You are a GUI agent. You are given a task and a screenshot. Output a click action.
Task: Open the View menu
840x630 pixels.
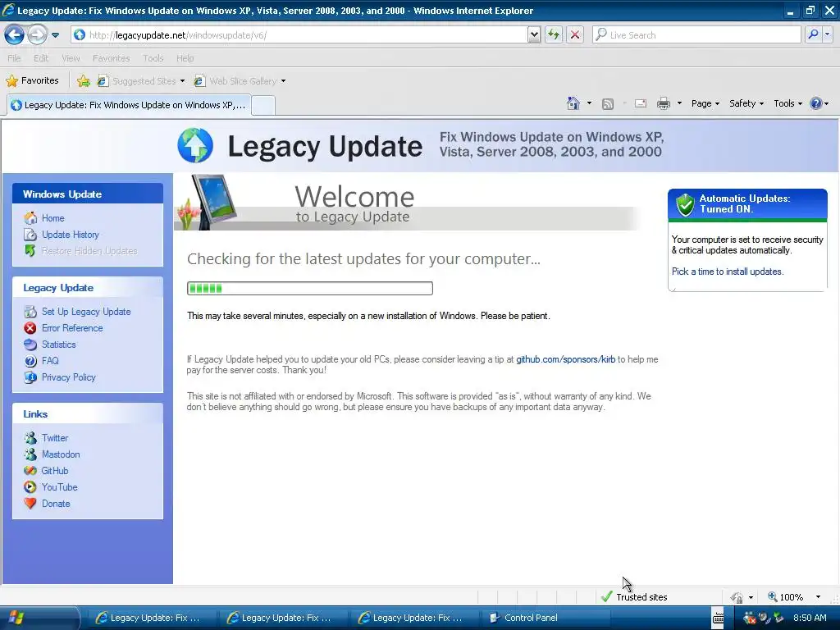(x=71, y=58)
